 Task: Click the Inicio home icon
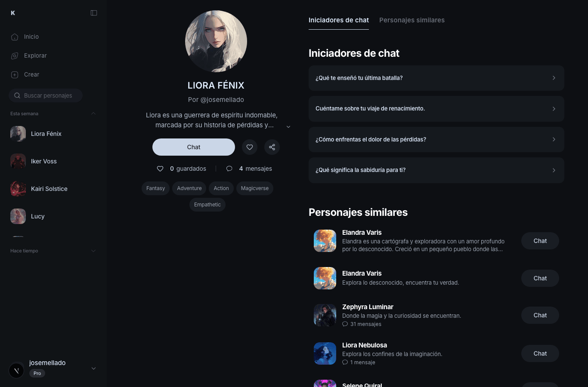click(x=15, y=37)
